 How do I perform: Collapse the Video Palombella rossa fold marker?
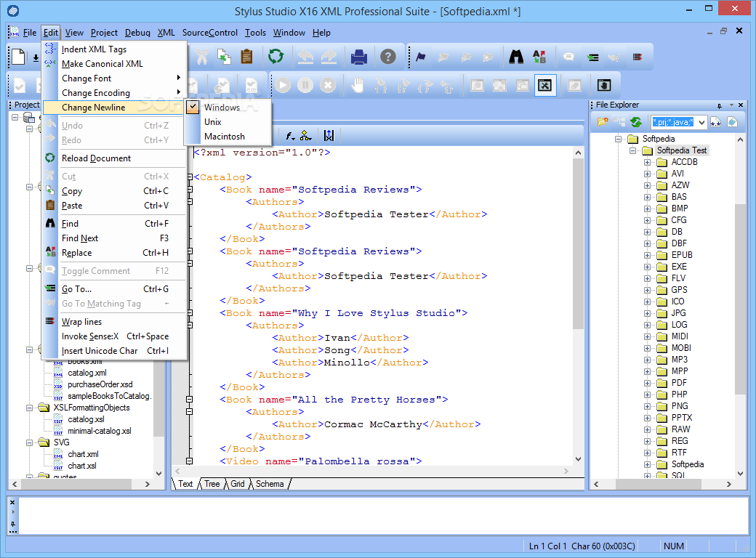(x=190, y=461)
